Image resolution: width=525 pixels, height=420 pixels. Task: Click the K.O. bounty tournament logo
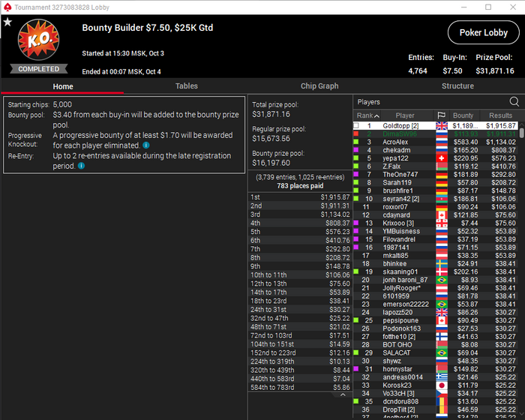38,40
